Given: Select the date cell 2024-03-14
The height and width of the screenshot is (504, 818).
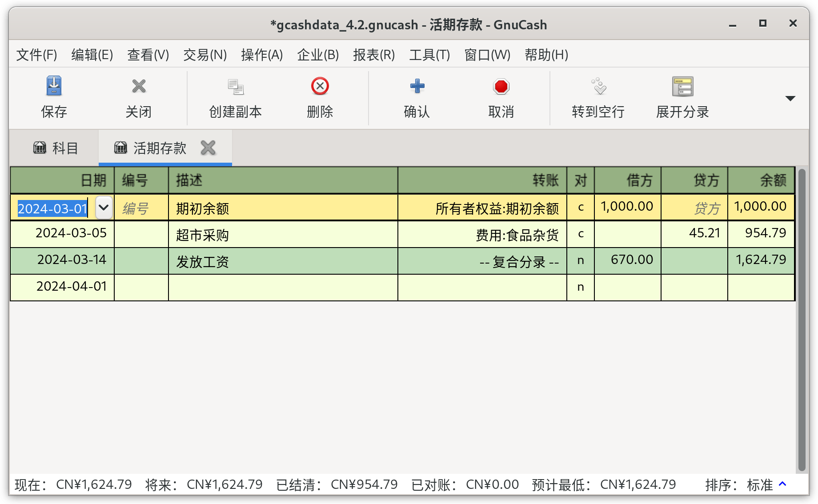Looking at the screenshot, I should [x=62, y=261].
